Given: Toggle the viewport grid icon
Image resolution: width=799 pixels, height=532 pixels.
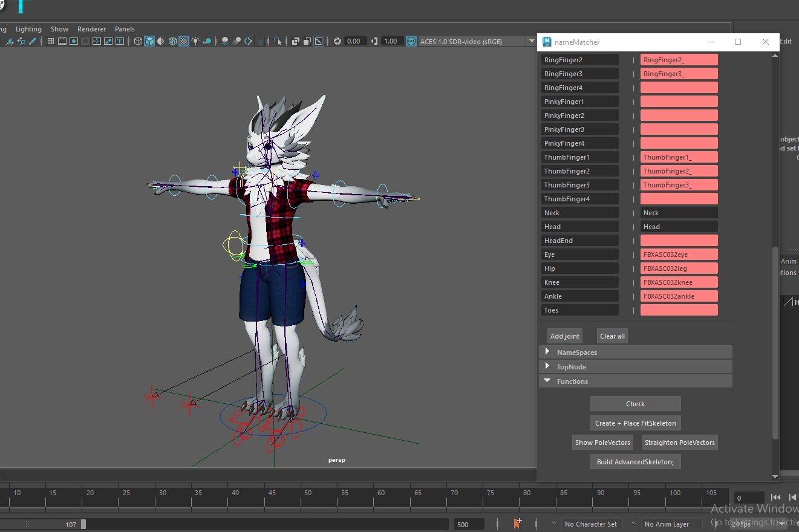Looking at the screenshot, I should pyautogui.click(x=50, y=41).
